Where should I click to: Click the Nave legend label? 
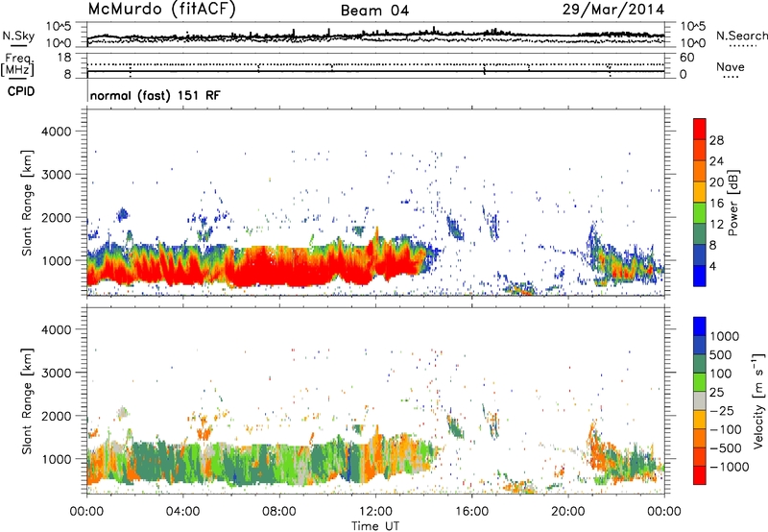point(731,67)
